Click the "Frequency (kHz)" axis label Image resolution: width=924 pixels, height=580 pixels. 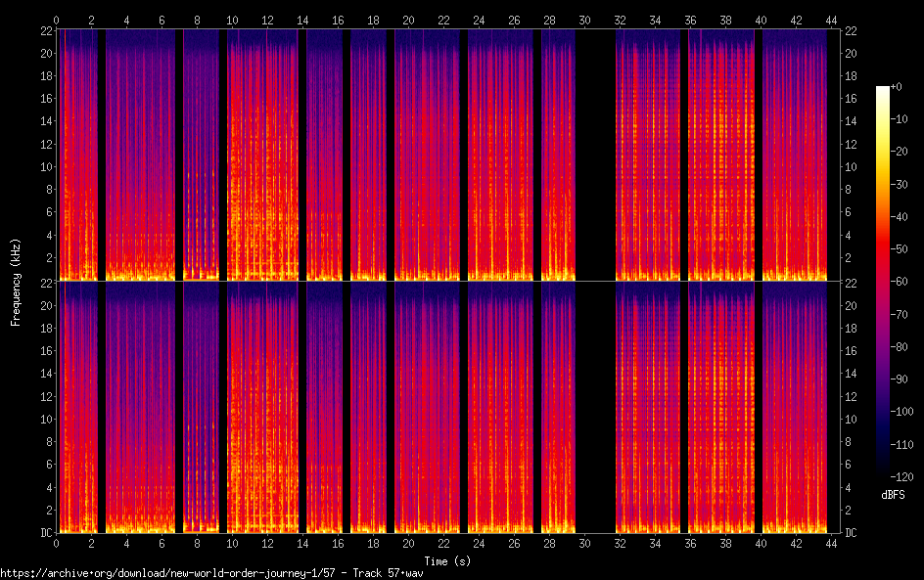pyautogui.click(x=16, y=282)
